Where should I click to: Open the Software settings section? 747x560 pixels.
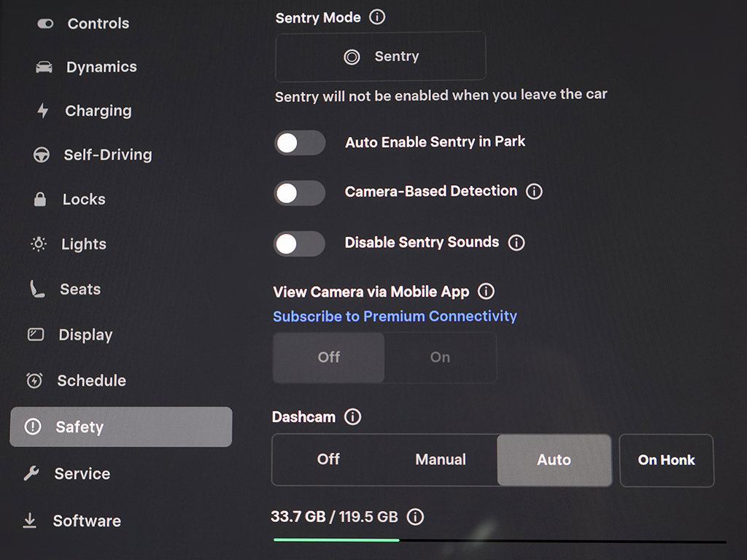coord(72,521)
